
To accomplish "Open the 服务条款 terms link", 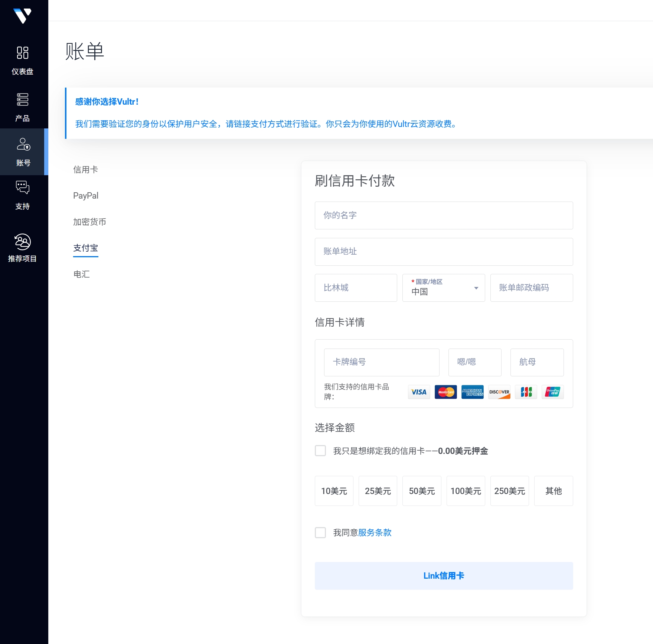I will coord(375,533).
